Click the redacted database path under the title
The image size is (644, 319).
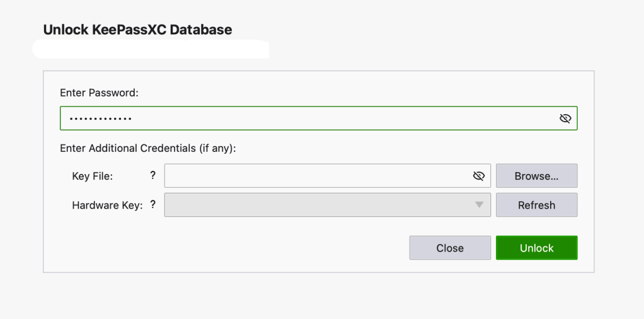(x=151, y=49)
